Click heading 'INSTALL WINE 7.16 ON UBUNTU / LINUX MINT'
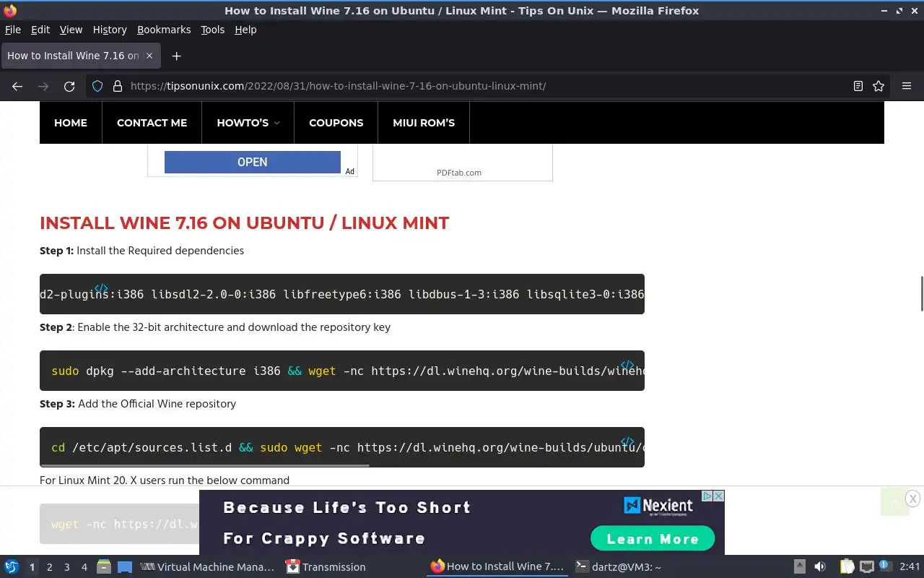 pos(245,223)
